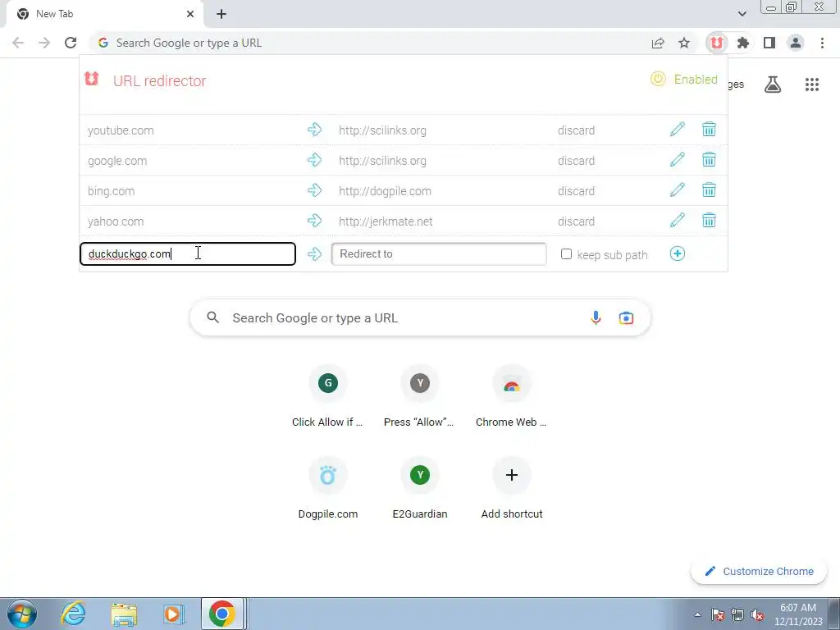Open the volume tray icon
Image resolution: width=840 pixels, height=630 pixels.
757,614
